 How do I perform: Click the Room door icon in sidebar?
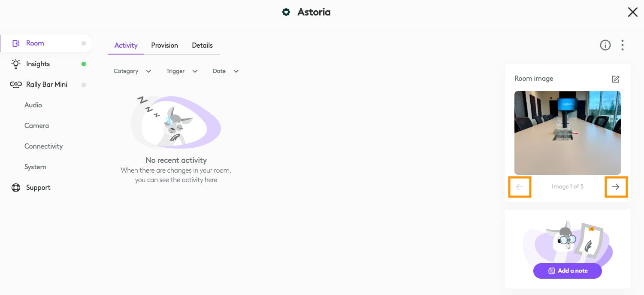pos(16,43)
